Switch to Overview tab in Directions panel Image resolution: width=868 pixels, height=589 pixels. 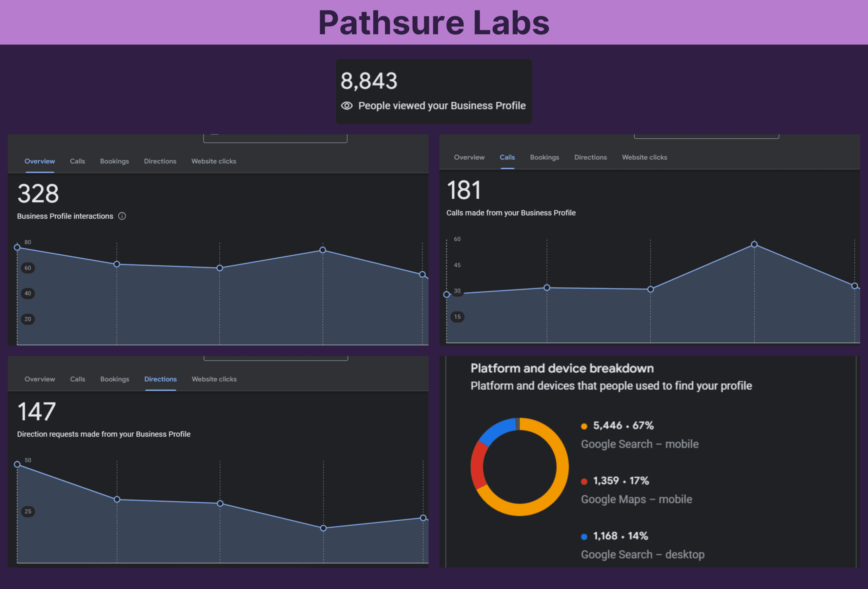(40, 379)
